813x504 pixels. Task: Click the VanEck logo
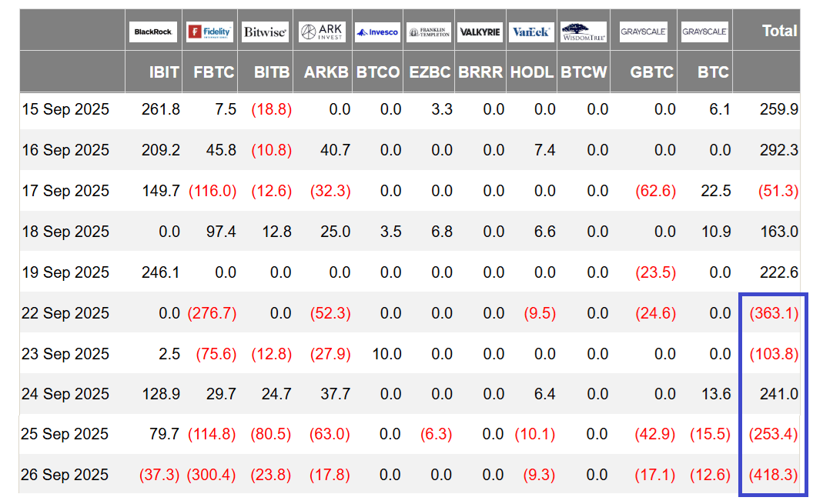(532, 32)
